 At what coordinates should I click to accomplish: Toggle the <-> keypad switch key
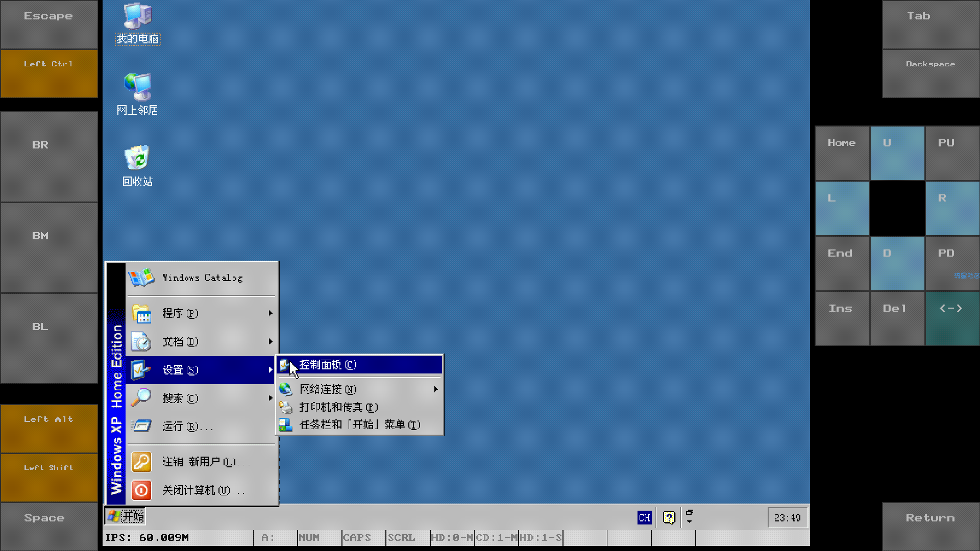click(x=952, y=318)
